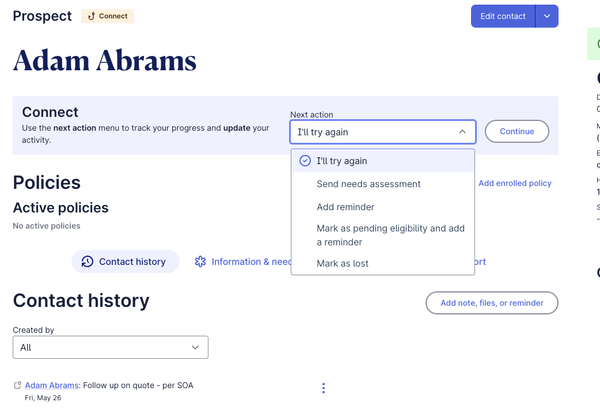Choose "Mark as lost" option
This screenshot has height=410, width=600.
tap(342, 264)
